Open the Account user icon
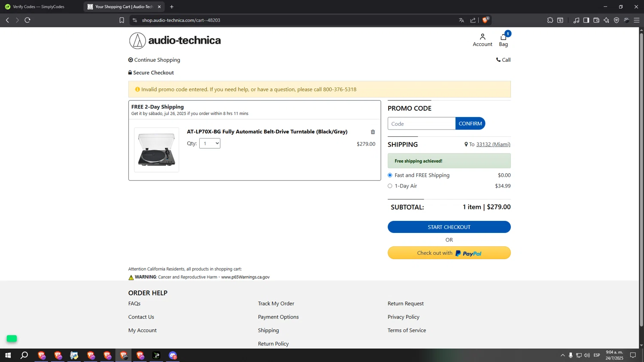This screenshot has height=362, width=644. coord(483,40)
